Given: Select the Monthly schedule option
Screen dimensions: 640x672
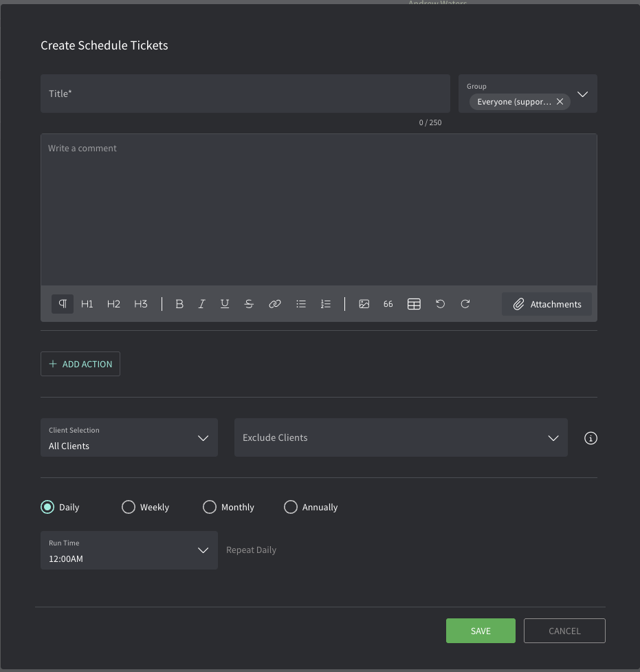Looking at the screenshot, I should tap(210, 507).
